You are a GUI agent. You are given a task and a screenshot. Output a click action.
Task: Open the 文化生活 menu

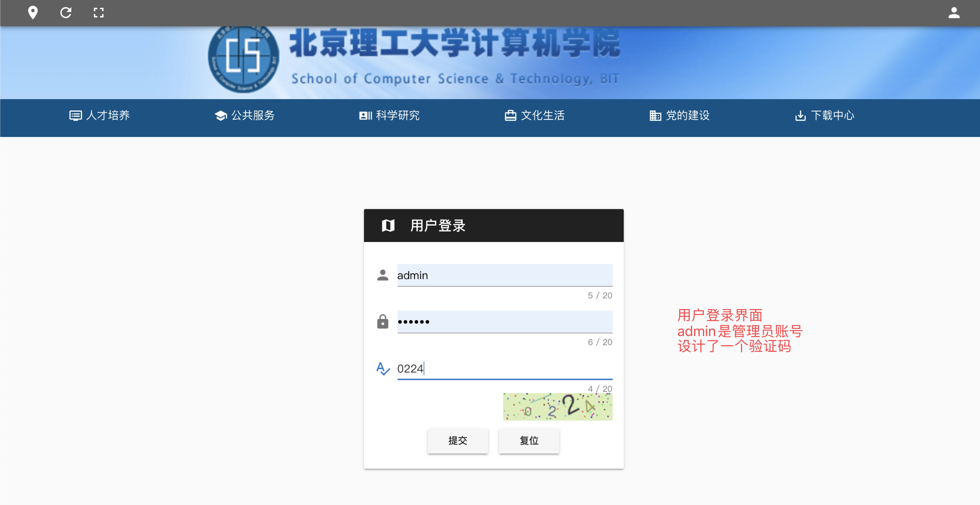coord(535,116)
